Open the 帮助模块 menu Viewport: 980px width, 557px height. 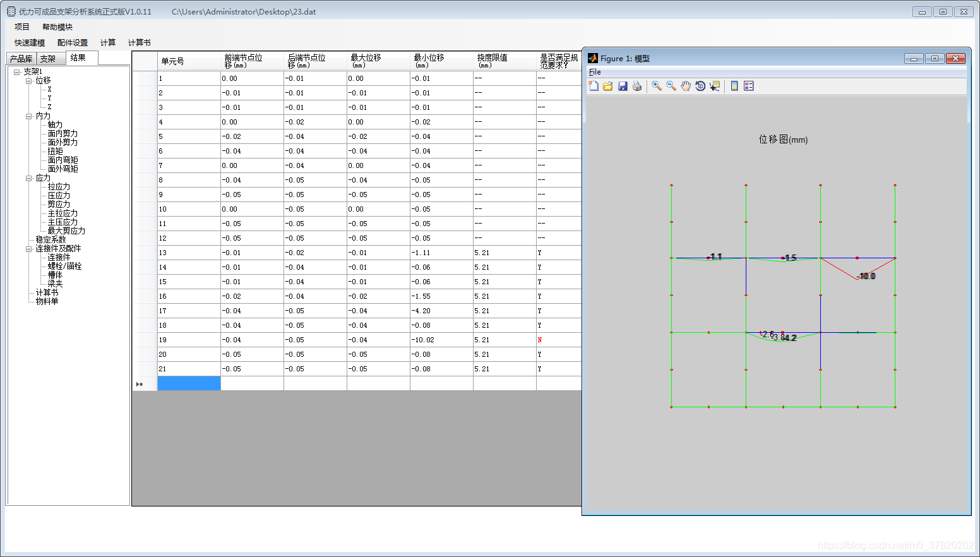click(x=57, y=27)
